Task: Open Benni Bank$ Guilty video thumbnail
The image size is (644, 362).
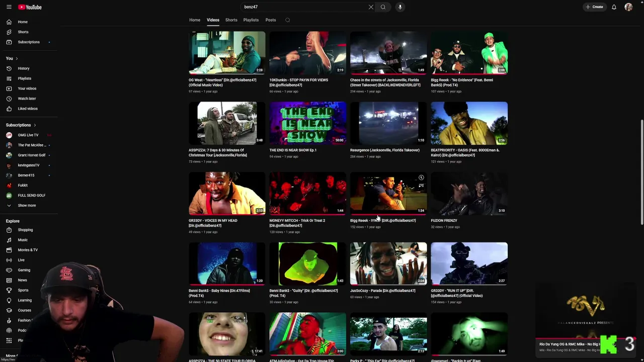Action: (x=308, y=264)
